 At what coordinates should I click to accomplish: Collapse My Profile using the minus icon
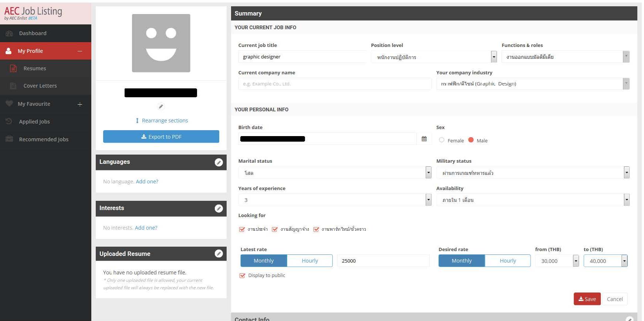tap(80, 51)
